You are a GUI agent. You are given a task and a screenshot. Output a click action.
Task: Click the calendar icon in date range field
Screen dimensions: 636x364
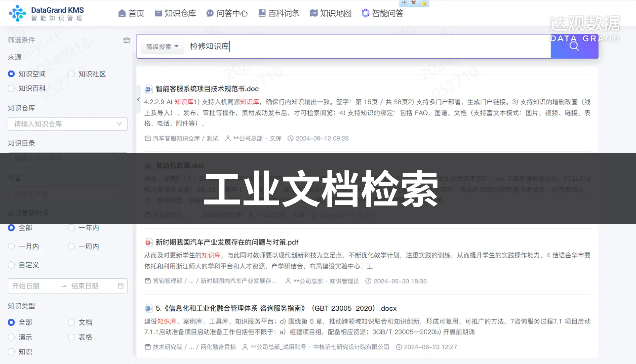(121, 286)
